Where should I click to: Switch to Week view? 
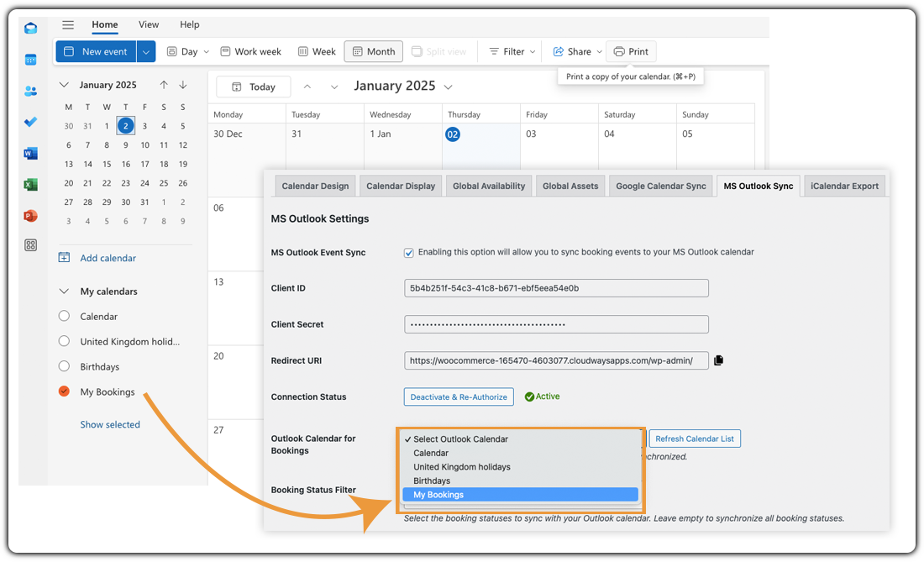coord(317,51)
